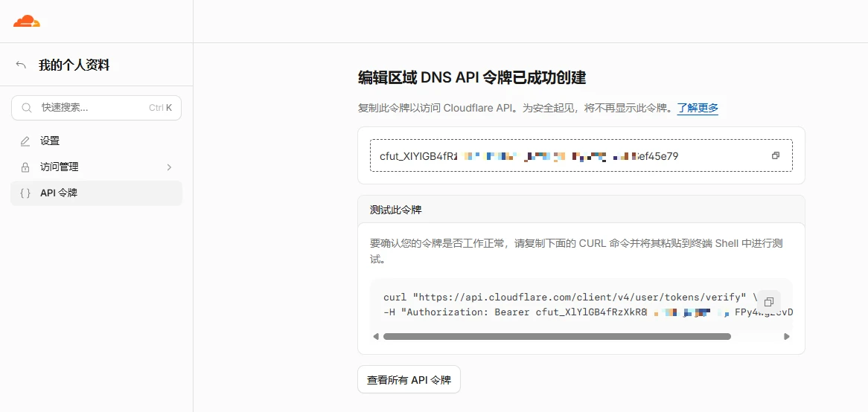Screen dimensions: 868x412
Task: Copy the curl command with copy icon
Action: click(768, 302)
